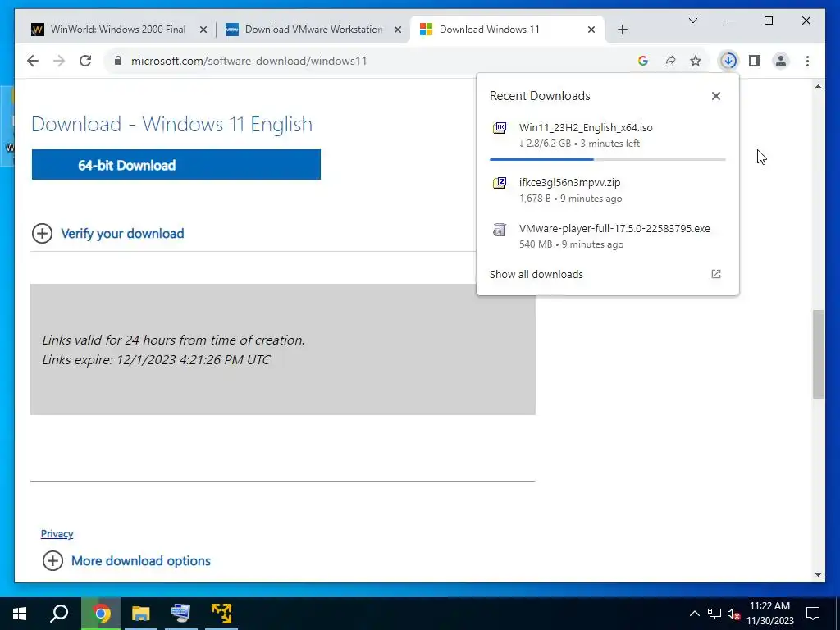This screenshot has width=840, height=630.
Task: Click the VMware exe file icon
Action: coord(500,230)
